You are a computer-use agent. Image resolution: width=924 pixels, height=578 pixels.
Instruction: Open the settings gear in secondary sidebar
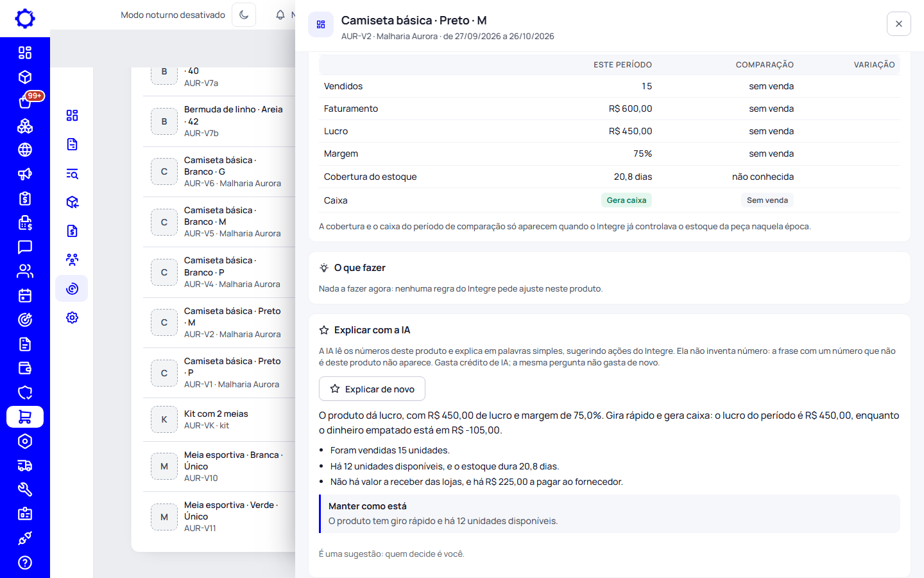coord(72,317)
